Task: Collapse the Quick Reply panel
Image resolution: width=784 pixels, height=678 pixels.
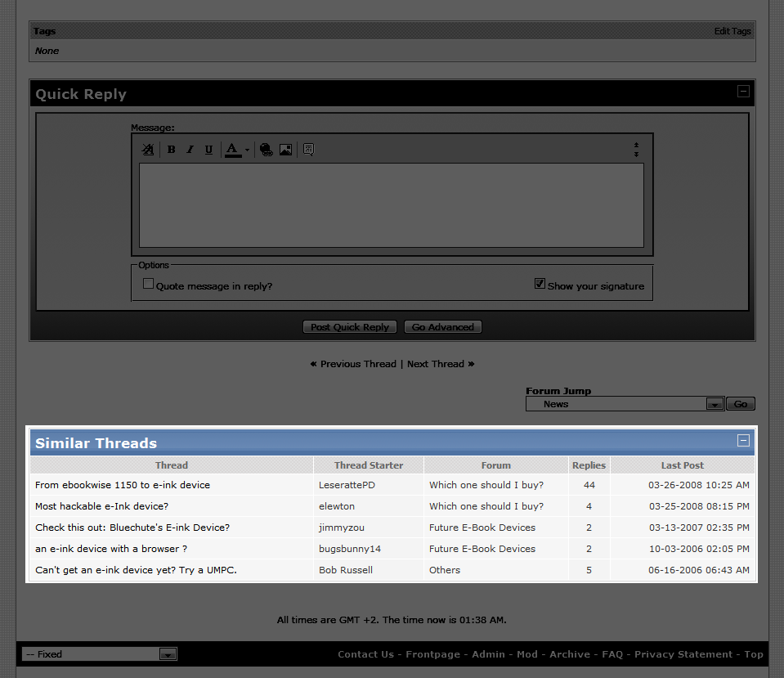Action: click(743, 91)
